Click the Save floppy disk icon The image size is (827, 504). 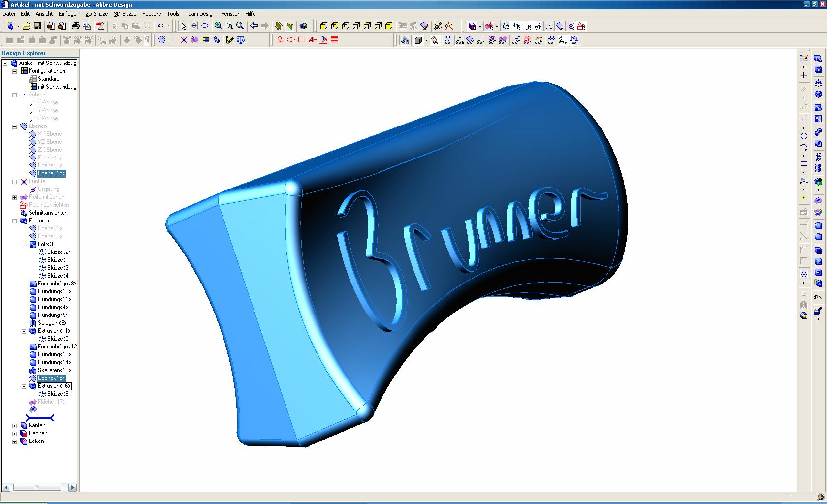[37, 26]
